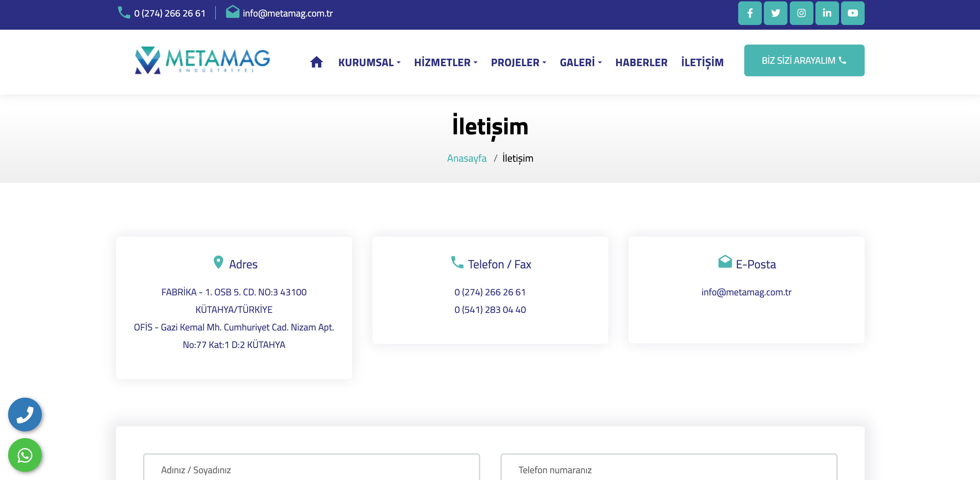Click the Telefon / Fax card heading
The width and height of the screenshot is (980, 480).
(499, 264)
